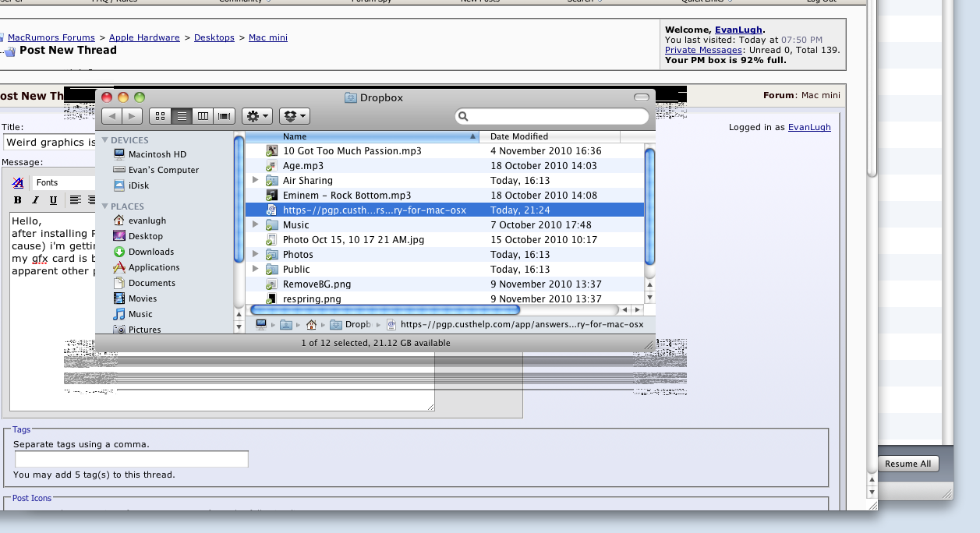Click the home icon in path bar
The image size is (980, 533).
tap(311, 325)
